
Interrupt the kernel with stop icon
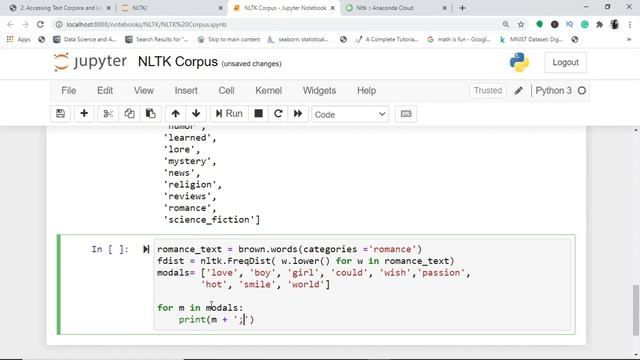coord(258,114)
